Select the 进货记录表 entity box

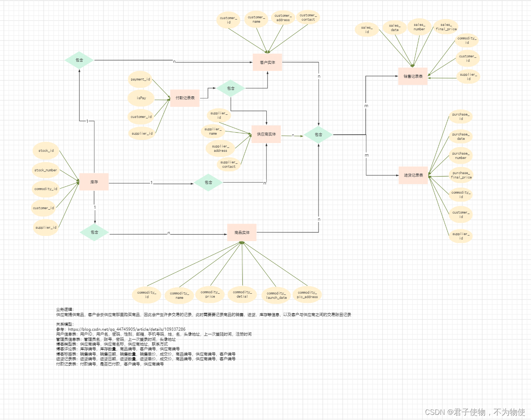413,175
